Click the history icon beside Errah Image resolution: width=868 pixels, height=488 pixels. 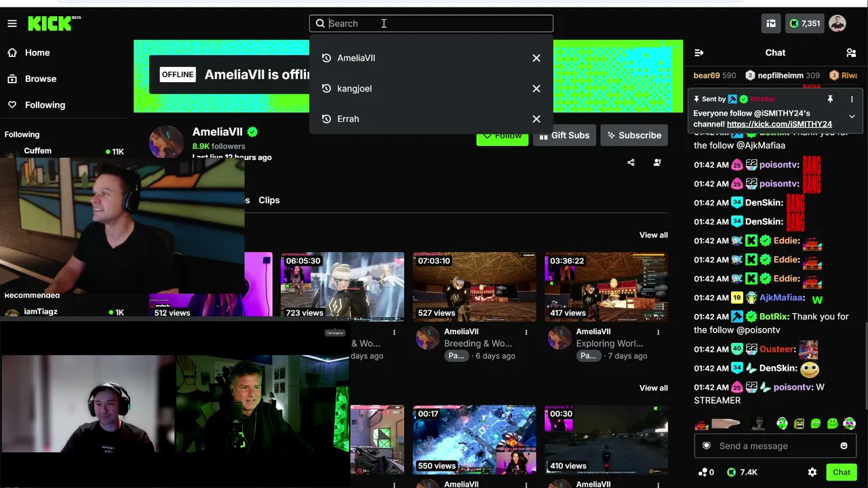click(326, 119)
